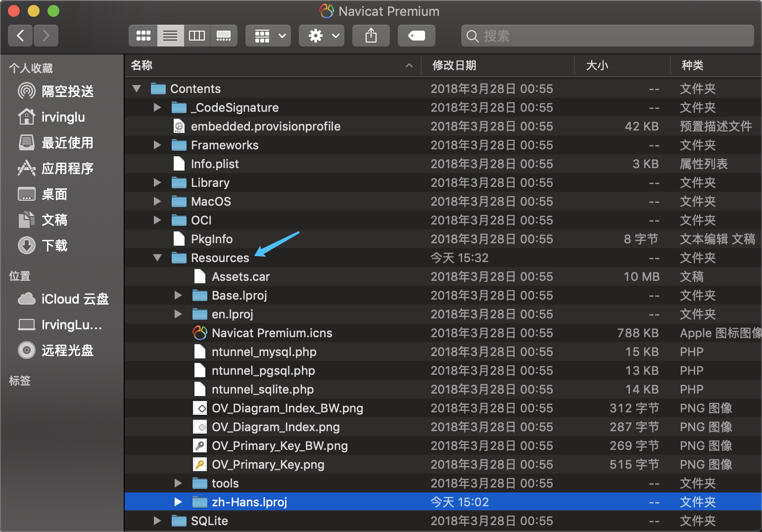Collapse the Resources folder triangle
The height and width of the screenshot is (532, 762).
tap(157, 258)
